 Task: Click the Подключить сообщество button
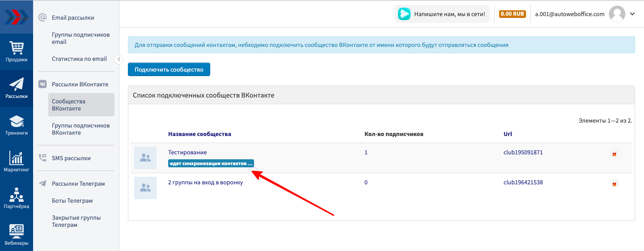coord(169,70)
